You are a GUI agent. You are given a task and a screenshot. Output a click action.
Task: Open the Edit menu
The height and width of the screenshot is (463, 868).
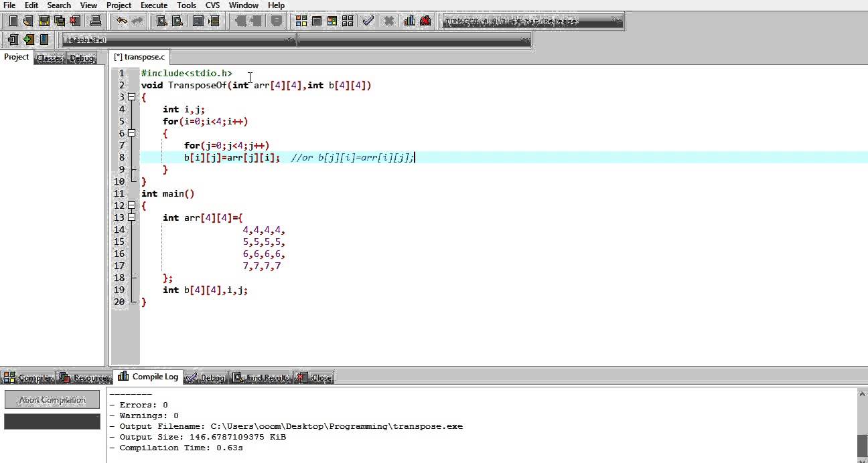coord(31,5)
